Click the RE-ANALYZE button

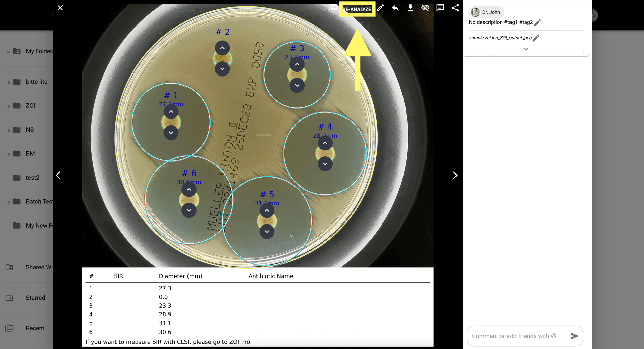point(357,9)
